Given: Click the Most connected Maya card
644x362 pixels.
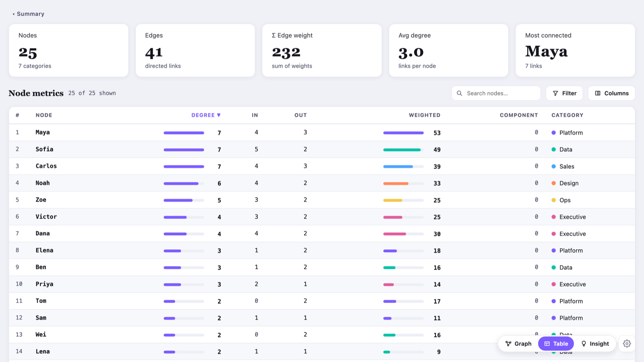Looking at the screenshot, I should point(575,50).
